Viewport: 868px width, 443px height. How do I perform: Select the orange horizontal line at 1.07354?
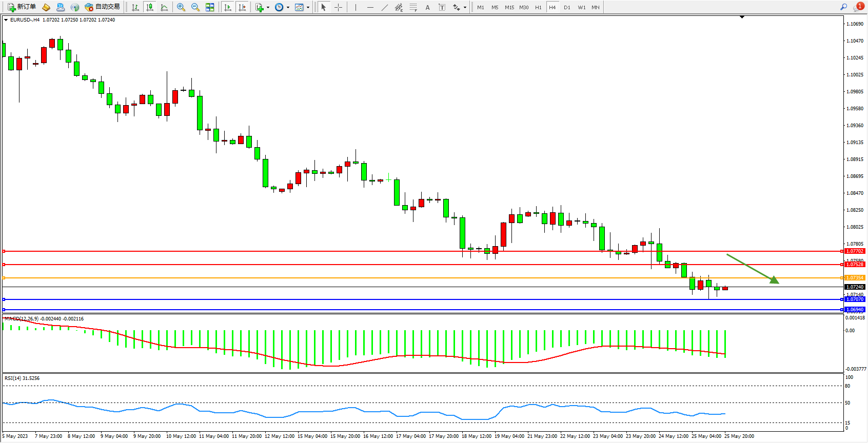(410, 278)
